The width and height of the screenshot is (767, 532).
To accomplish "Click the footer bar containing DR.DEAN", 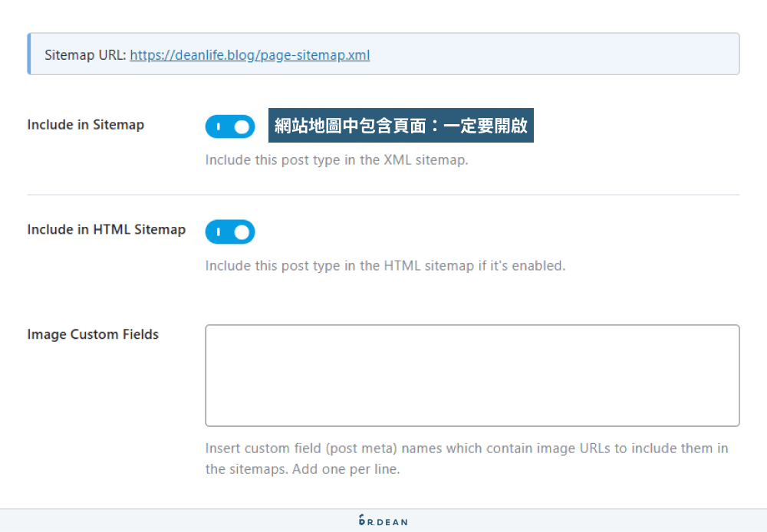I will (x=383, y=520).
